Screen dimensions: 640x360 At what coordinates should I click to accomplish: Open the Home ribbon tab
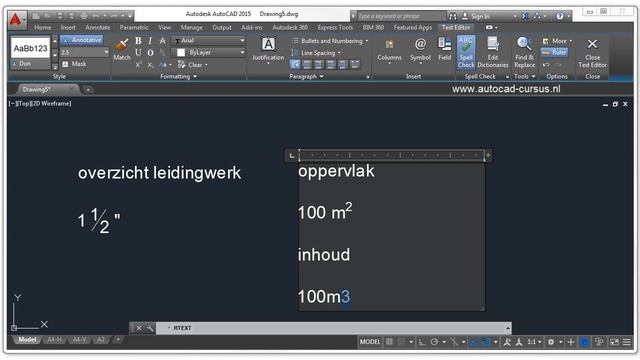point(43,27)
